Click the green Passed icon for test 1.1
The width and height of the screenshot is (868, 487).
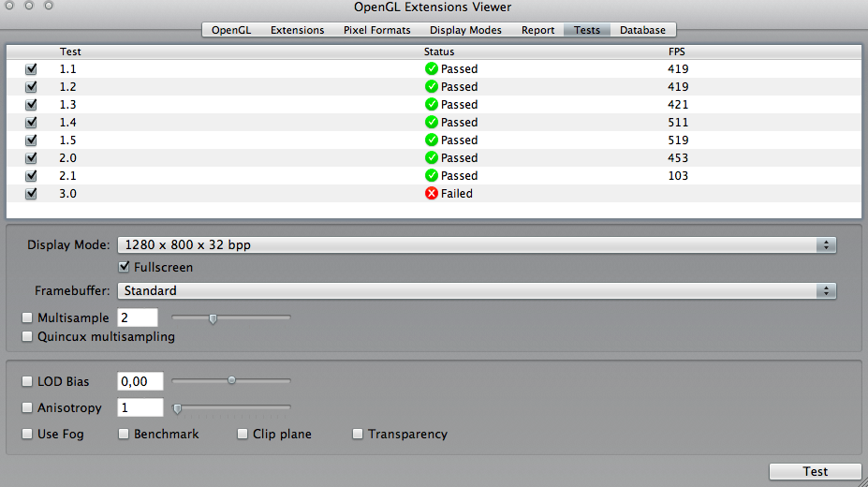point(432,68)
